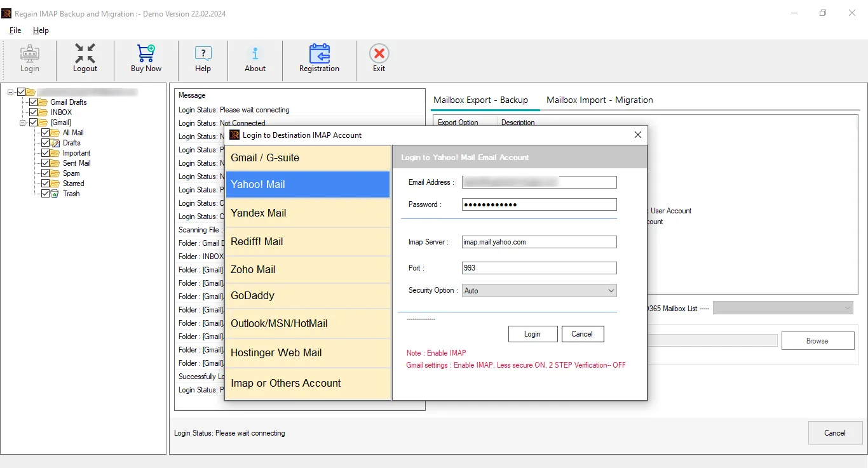Open the File menu

point(15,30)
